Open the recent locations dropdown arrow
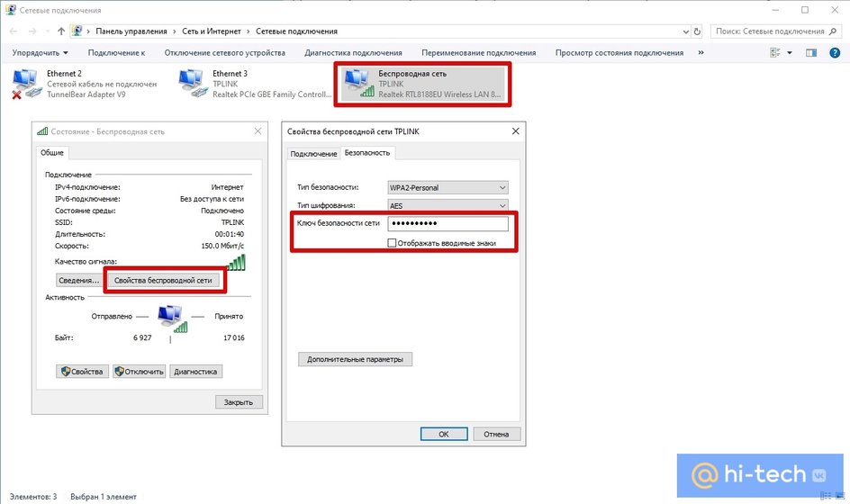Image resolution: width=850 pixels, height=504 pixels. click(x=47, y=31)
